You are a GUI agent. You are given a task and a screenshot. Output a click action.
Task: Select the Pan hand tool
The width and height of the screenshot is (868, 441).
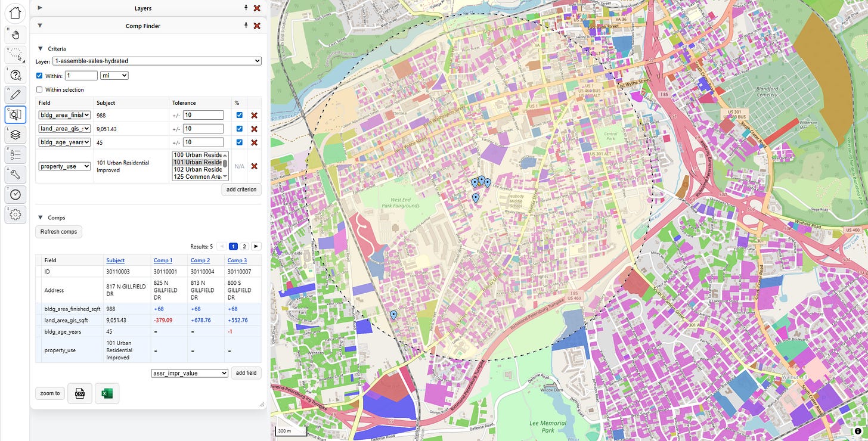point(15,35)
